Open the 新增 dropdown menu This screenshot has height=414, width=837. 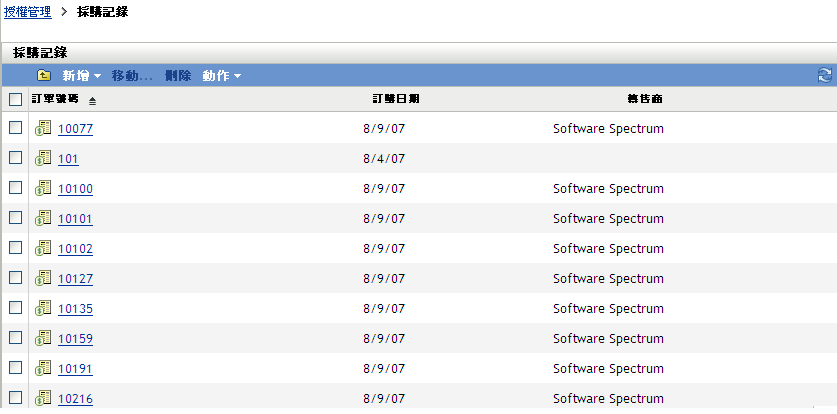[82, 76]
